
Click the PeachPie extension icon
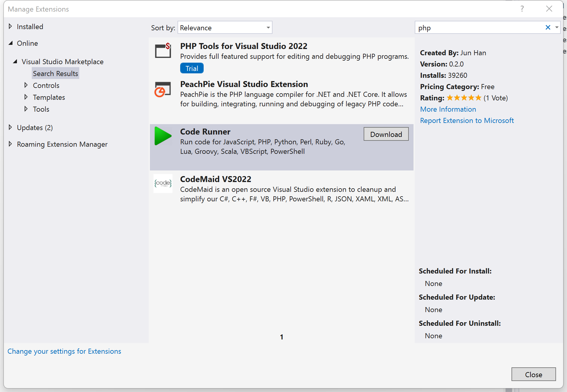coord(163,89)
